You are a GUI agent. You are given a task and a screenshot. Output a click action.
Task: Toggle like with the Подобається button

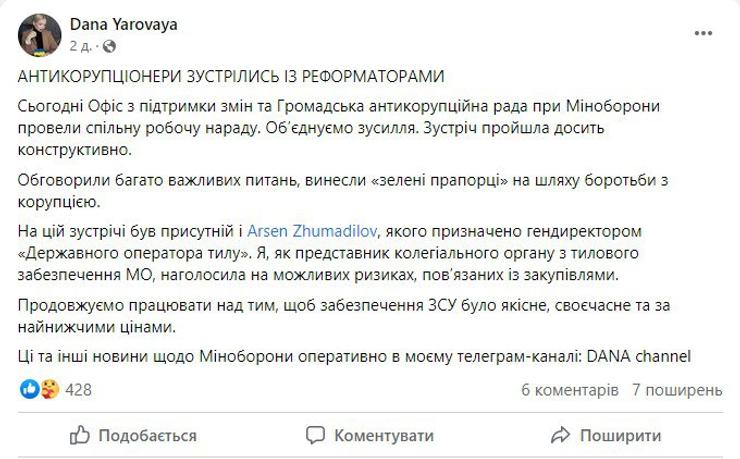pos(133,435)
